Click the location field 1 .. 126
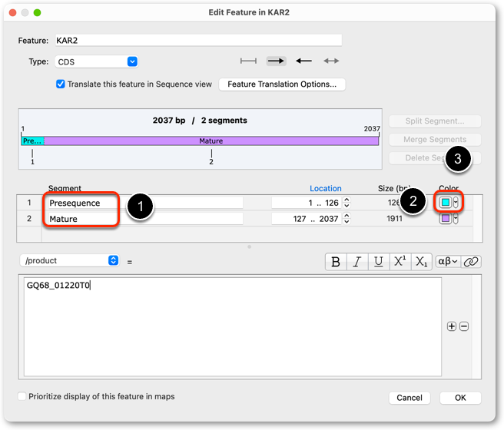 click(x=307, y=203)
